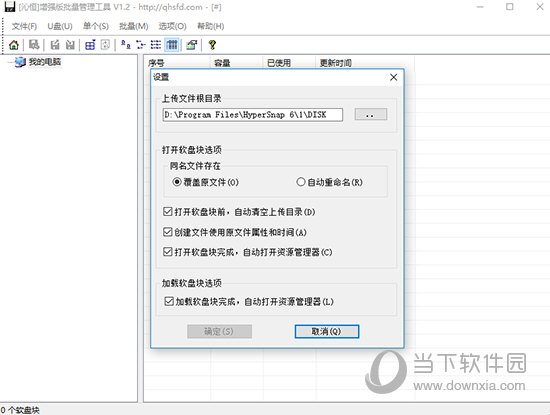550x415 pixels.
Task: Click the Home toolbar icon
Action: 14,45
